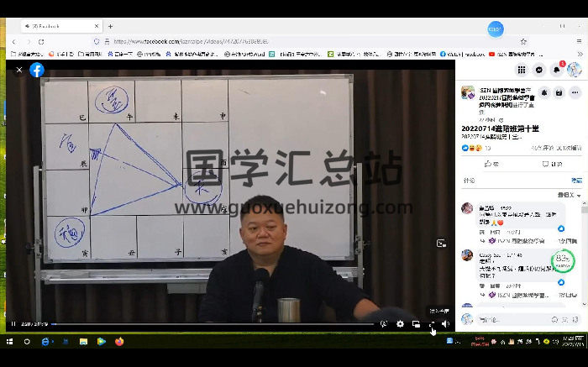Open Messenger chats
Image resolution: width=588 pixels, height=367 pixels.
click(539, 70)
